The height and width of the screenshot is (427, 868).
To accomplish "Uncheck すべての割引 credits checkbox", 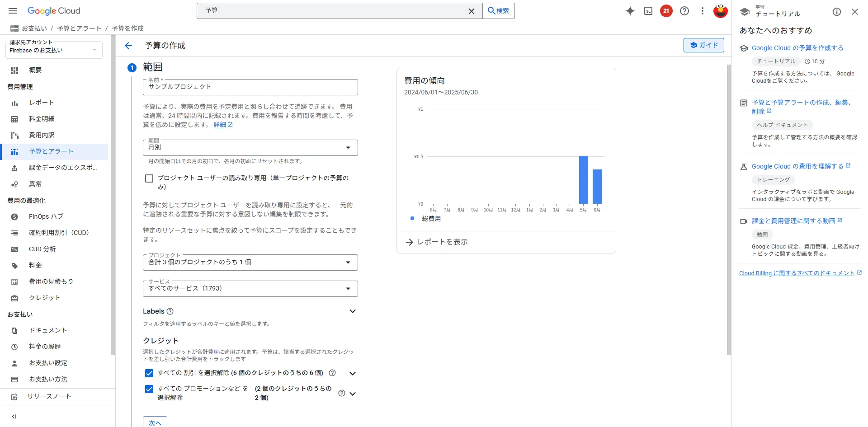I will click(x=149, y=373).
